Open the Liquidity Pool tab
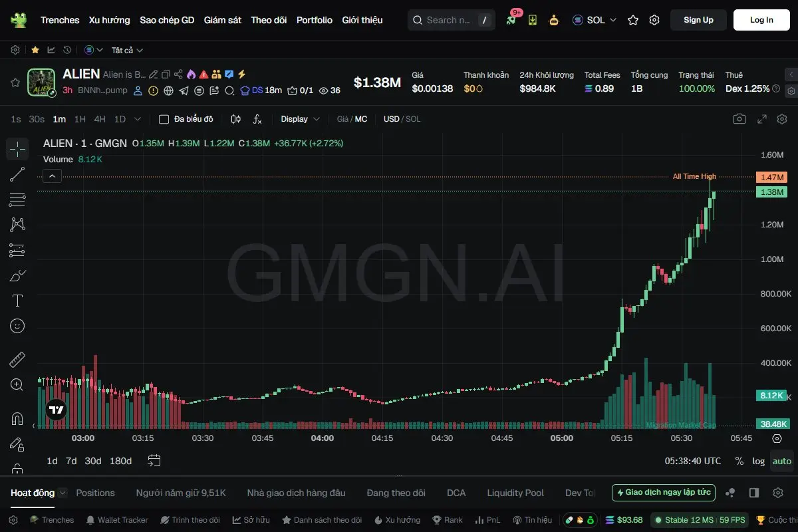 tap(515, 493)
